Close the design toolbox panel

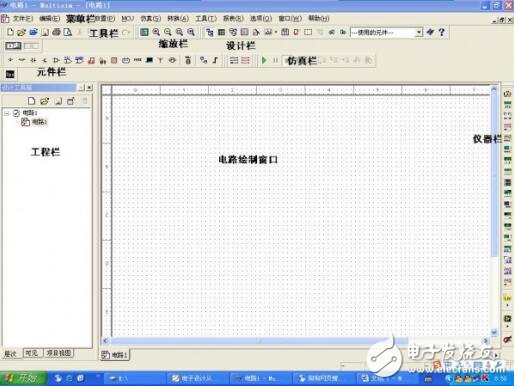(89, 88)
